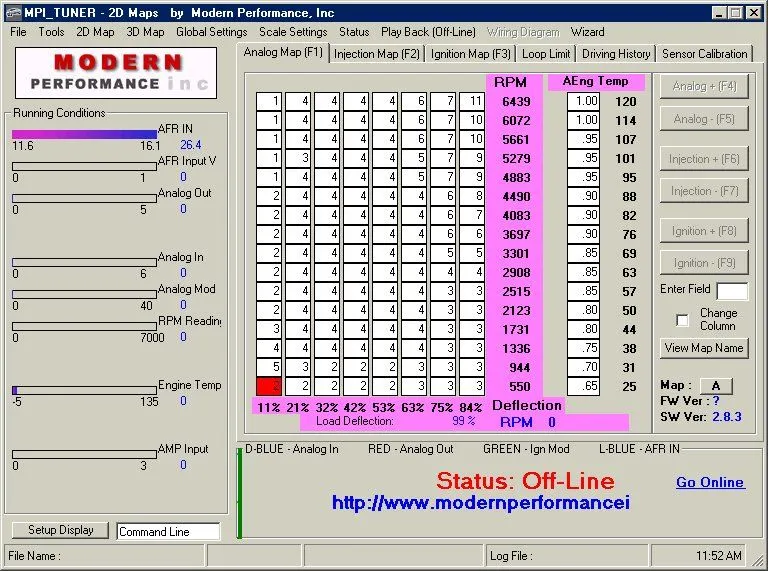Select the red highlighted map cell

[268, 386]
